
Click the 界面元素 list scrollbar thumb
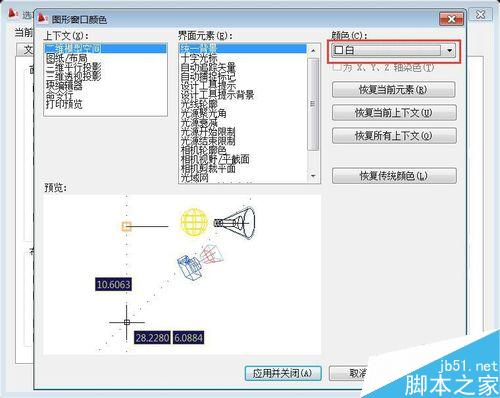pos(313,104)
